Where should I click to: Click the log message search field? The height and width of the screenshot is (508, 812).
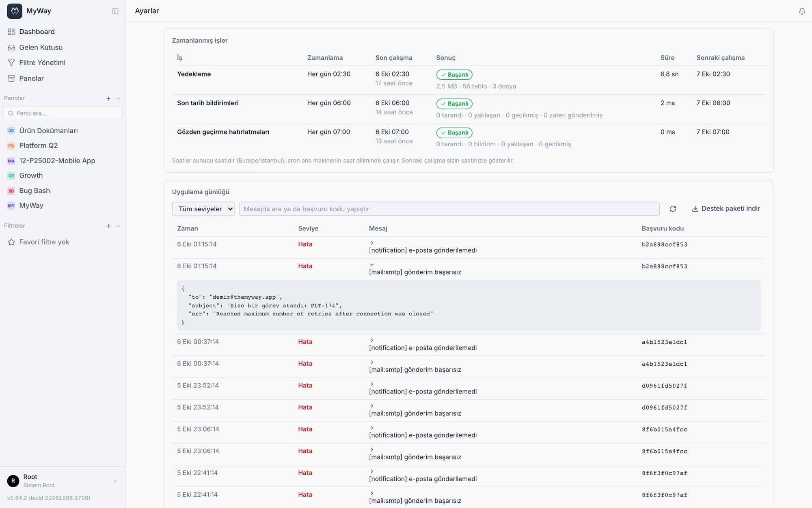[449, 209]
